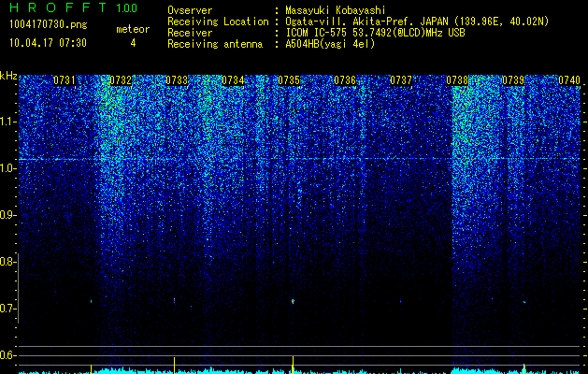588x374 pixels.
Task: Click the HROFFT 1.0.0 title text
Action: (73, 7)
